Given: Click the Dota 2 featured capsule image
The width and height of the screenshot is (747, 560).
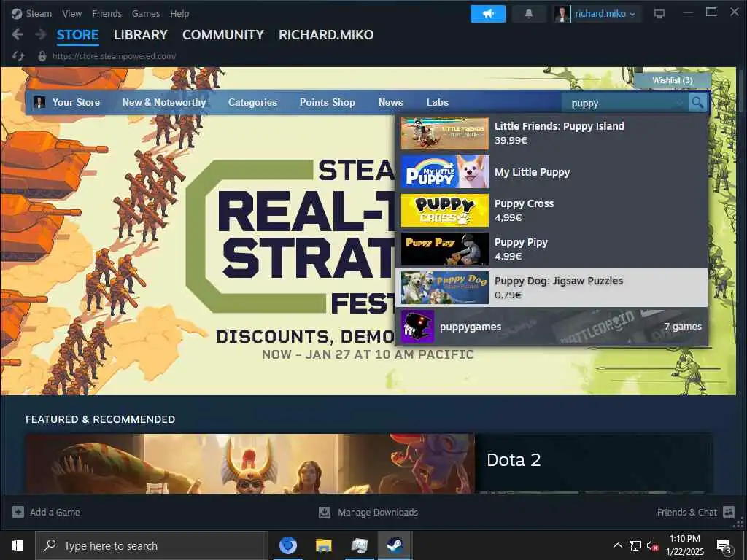Looking at the screenshot, I should tap(250, 463).
